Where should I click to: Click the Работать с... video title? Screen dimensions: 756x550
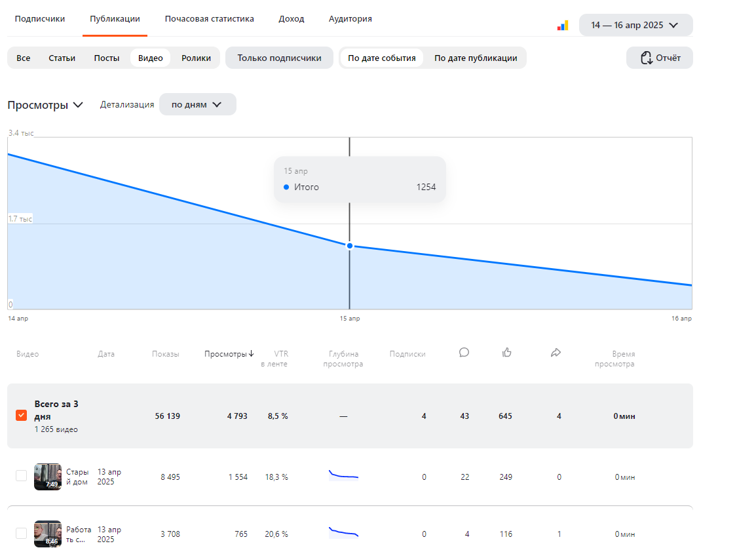(x=79, y=534)
